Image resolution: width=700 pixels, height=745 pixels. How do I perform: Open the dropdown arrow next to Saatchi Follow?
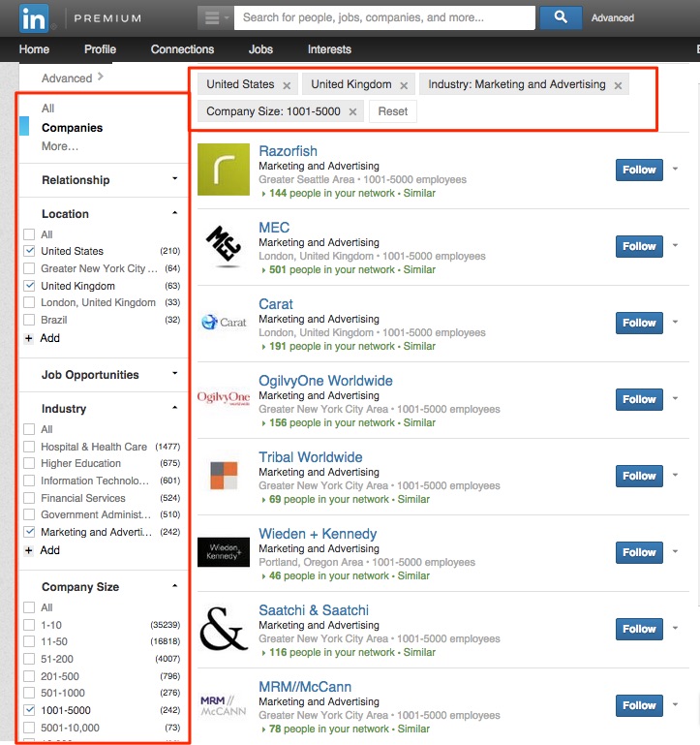(675, 628)
